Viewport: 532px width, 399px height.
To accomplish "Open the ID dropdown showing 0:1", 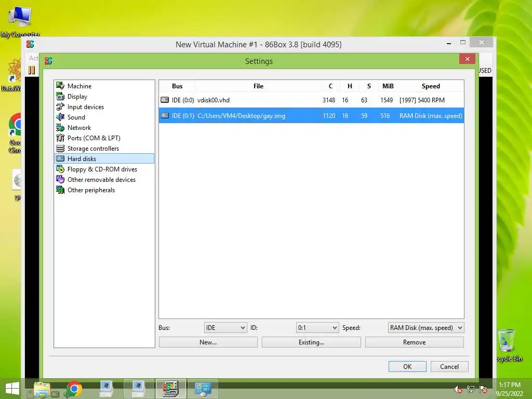I will 317,328.
